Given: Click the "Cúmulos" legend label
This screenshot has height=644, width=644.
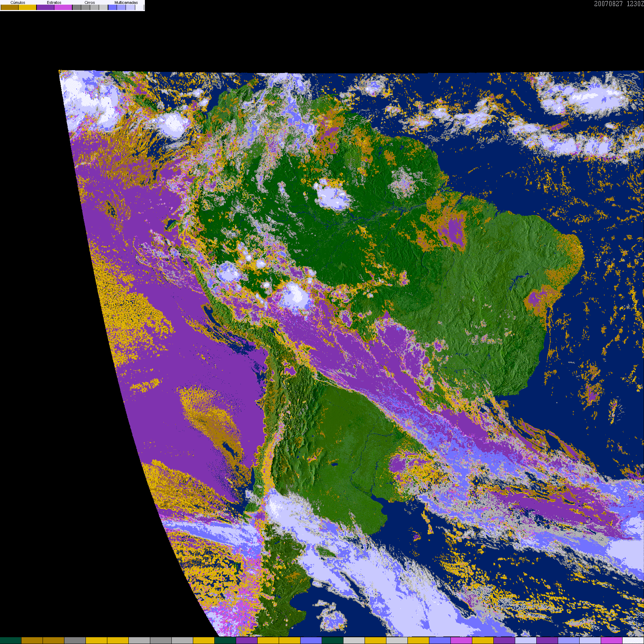Looking at the screenshot, I should click(18, 3).
